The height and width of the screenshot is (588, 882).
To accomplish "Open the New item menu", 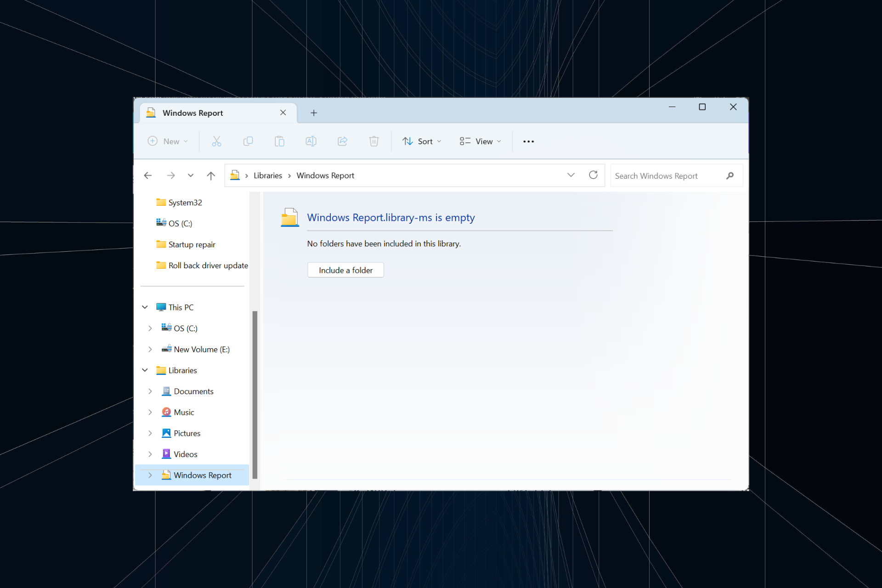I will (x=168, y=141).
